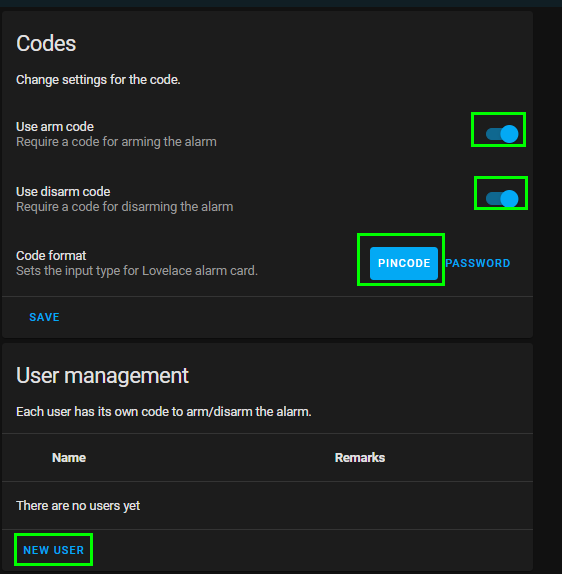
Task: Click the 'Codes' heading
Action: pyautogui.click(x=46, y=44)
